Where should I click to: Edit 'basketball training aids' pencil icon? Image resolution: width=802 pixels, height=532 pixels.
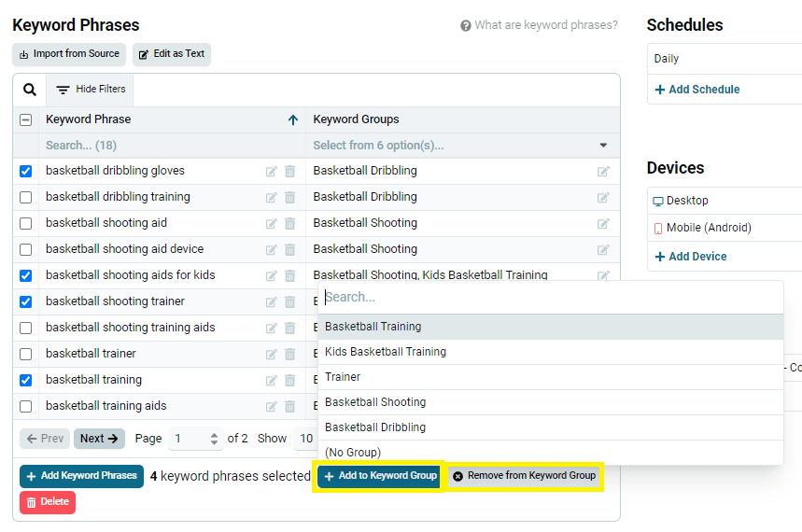[x=271, y=406]
